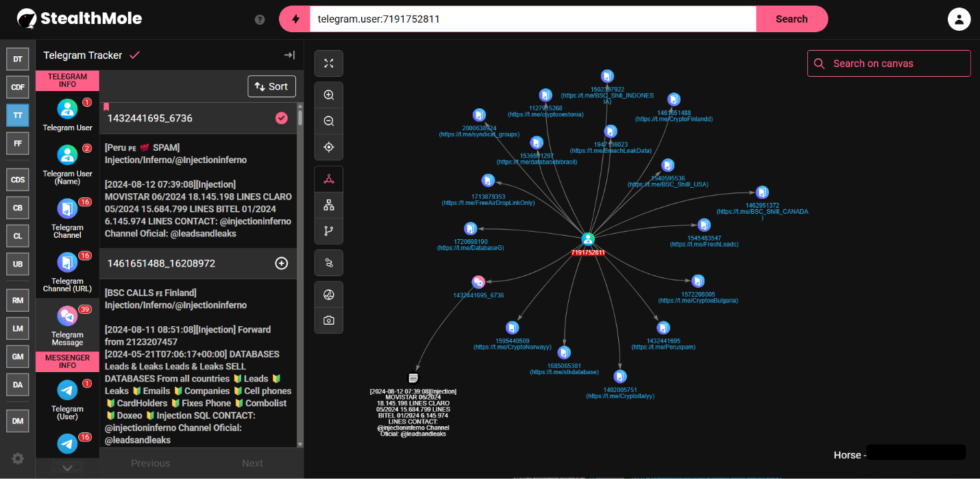
Task: Select Telegram (User) messenger info
Action: 67,400
